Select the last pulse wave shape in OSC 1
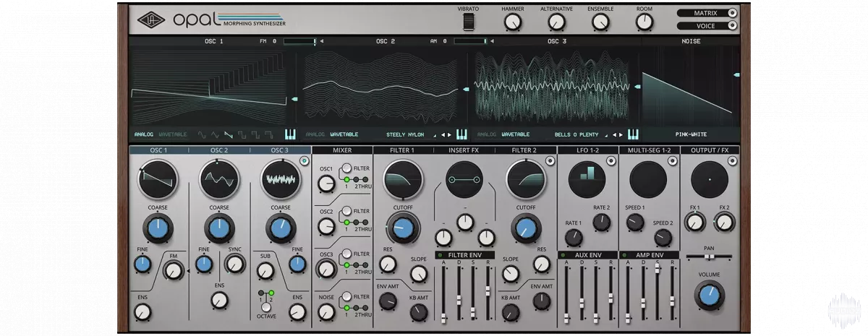Viewport: 868px width, 336px height. (268, 134)
